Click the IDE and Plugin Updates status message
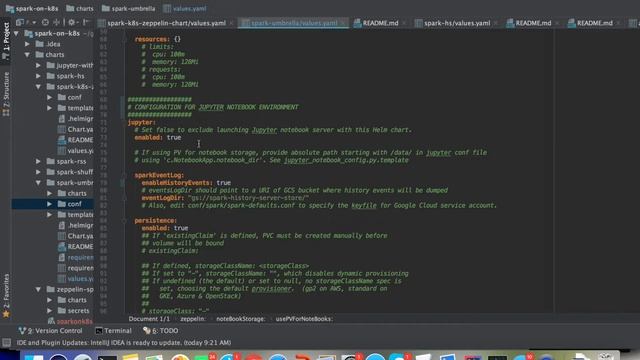Image resolution: width=640 pixels, height=360 pixels. (x=124, y=342)
